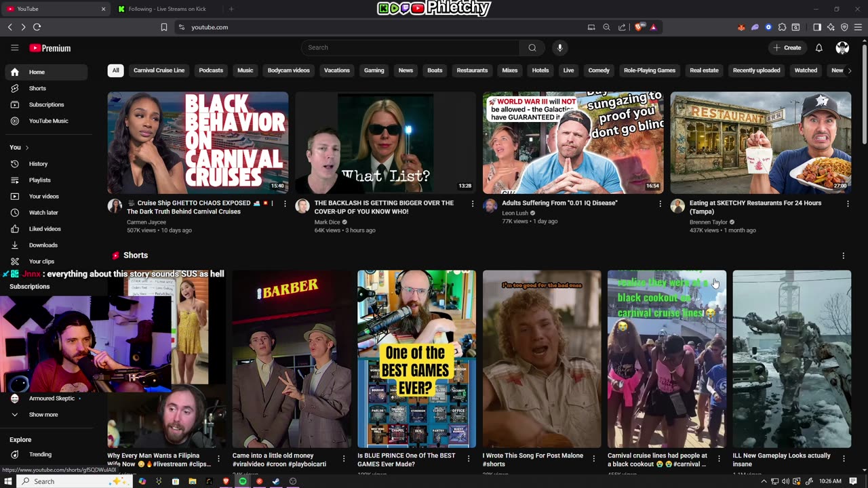Open the browser extensions puzzle icon
This screenshot has width=868, height=488.
click(782, 27)
